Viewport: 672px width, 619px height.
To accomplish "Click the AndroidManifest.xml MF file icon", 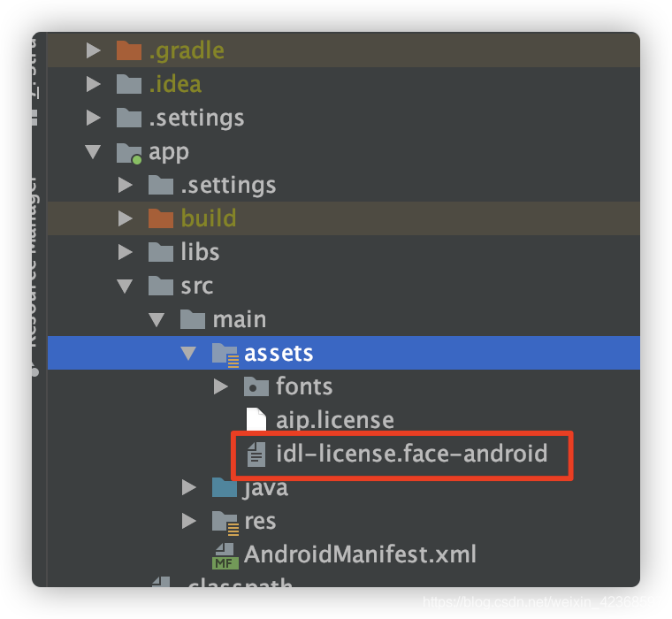I will coord(225,556).
